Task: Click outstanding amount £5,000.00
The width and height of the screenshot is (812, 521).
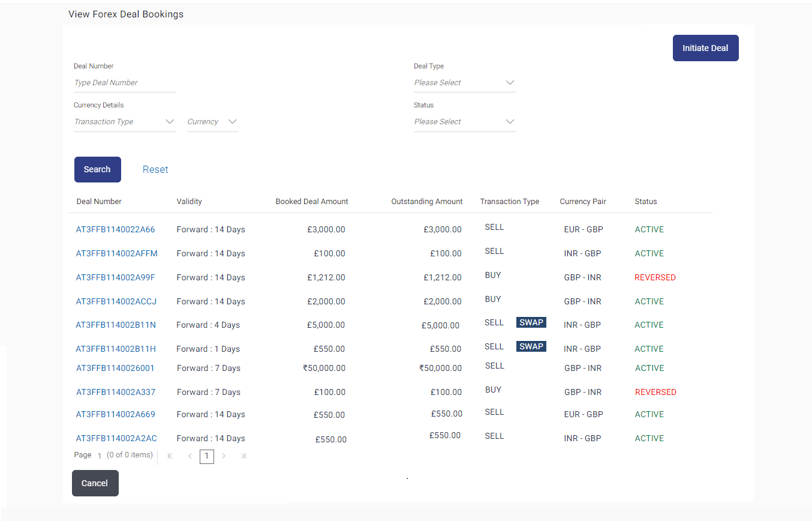Action: click(441, 325)
